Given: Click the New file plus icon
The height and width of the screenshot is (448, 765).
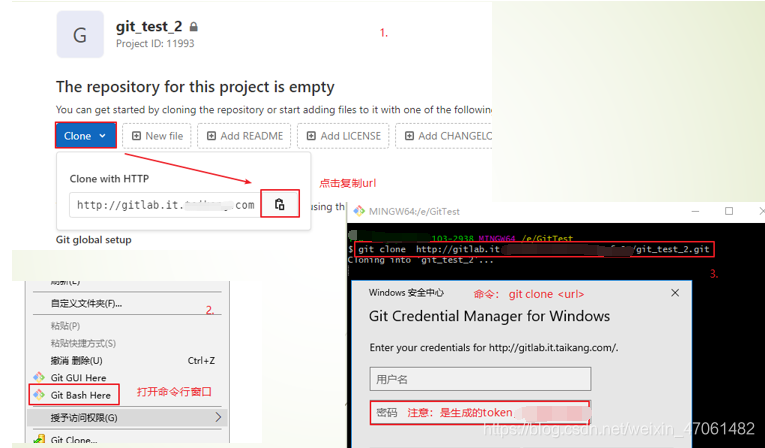Looking at the screenshot, I should (x=137, y=136).
